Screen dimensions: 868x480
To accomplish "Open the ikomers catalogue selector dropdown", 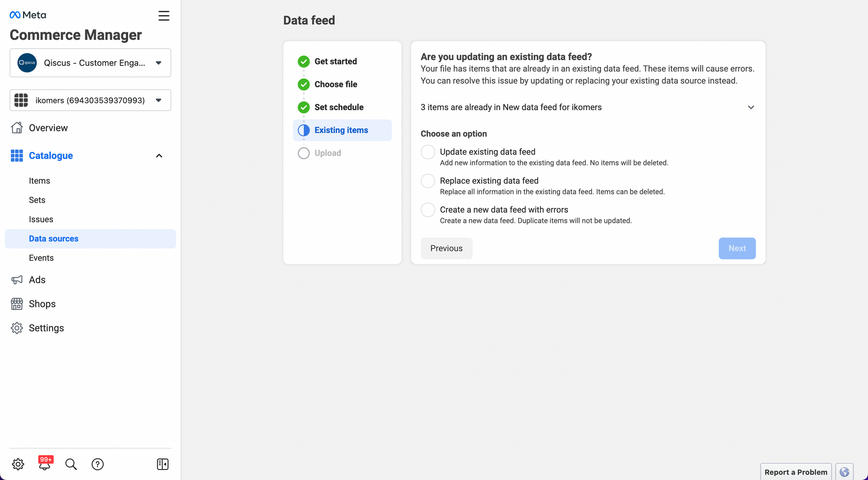I will (x=90, y=100).
